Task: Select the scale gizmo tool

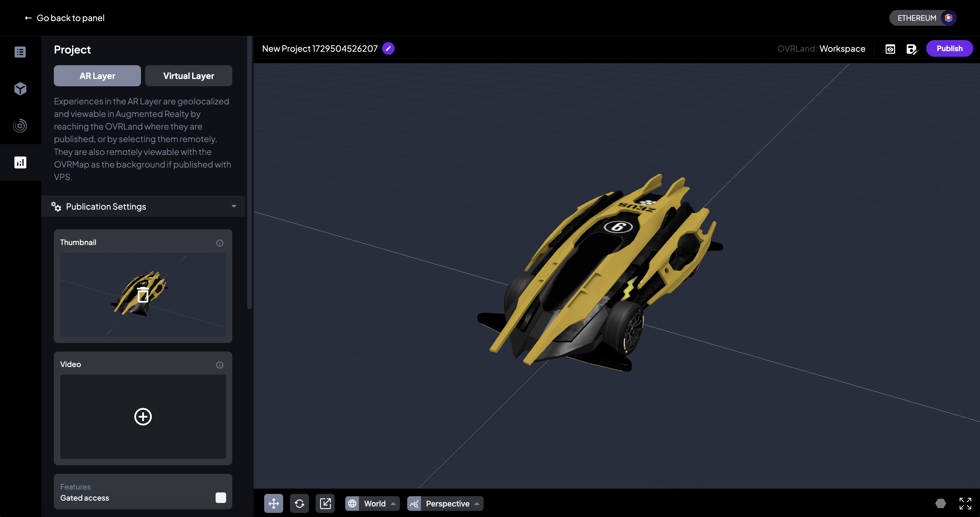Action: (325, 504)
